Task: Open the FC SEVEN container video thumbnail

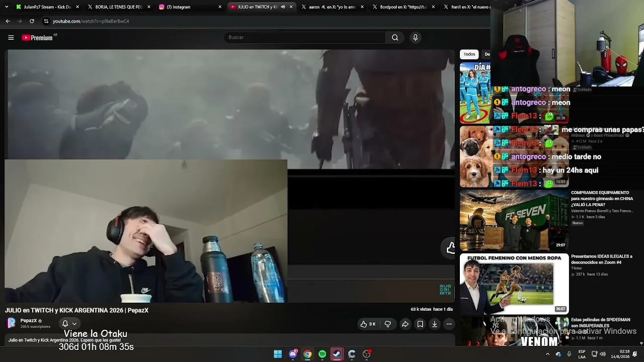Action: [x=514, y=220]
